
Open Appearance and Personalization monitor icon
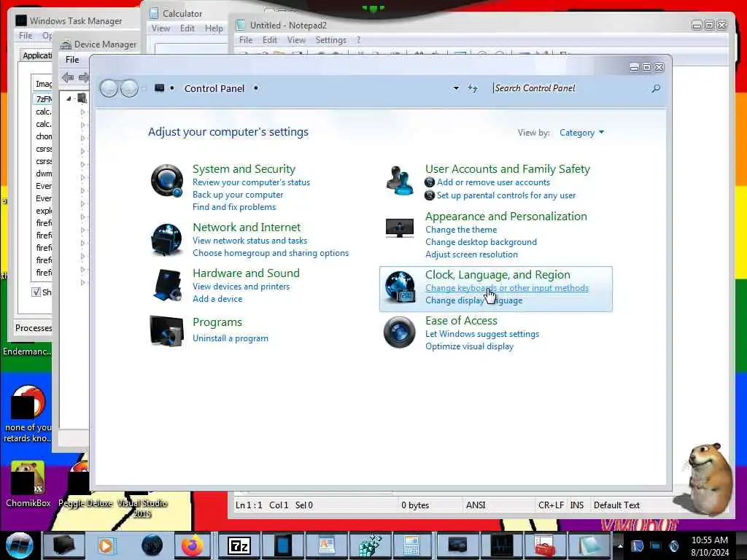pos(399,228)
